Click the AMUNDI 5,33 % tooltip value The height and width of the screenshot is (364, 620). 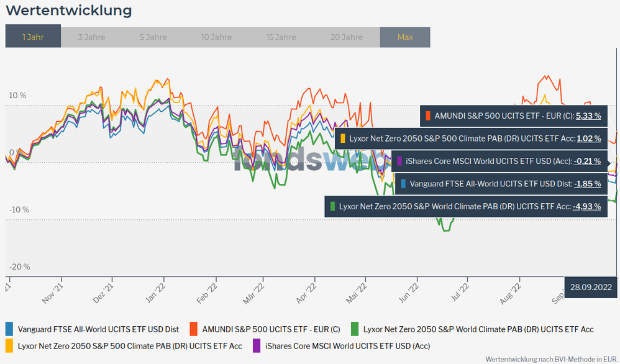[x=588, y=116]
